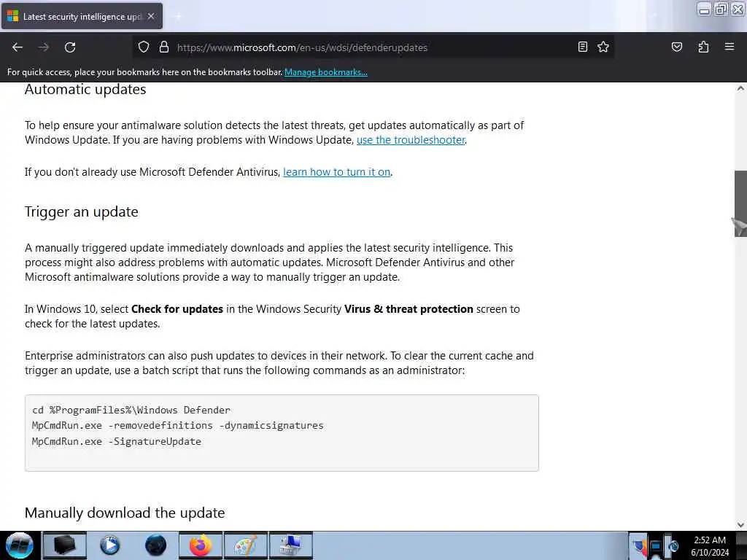This screenshot has height=560, width=747.
Task: Click bold 'Virus & threat protection' text
Action: tap(409, 309)
